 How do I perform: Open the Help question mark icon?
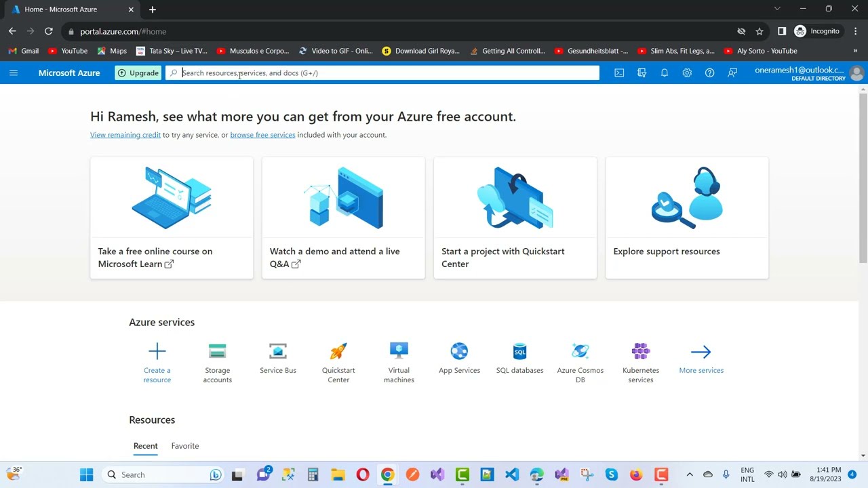[709, 73]
